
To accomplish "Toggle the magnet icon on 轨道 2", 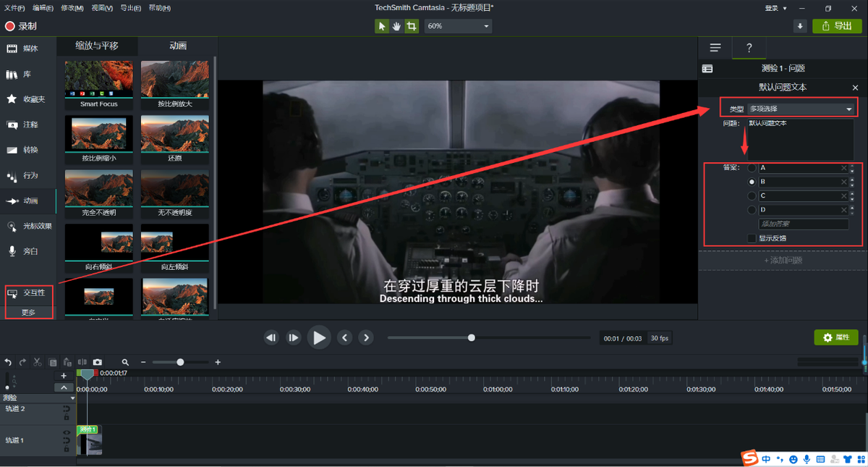I will click(x=67, y=409).
